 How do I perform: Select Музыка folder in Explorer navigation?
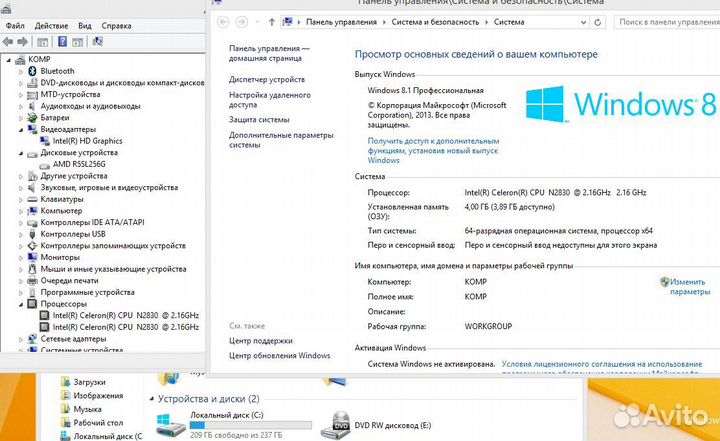coord(87,409)
